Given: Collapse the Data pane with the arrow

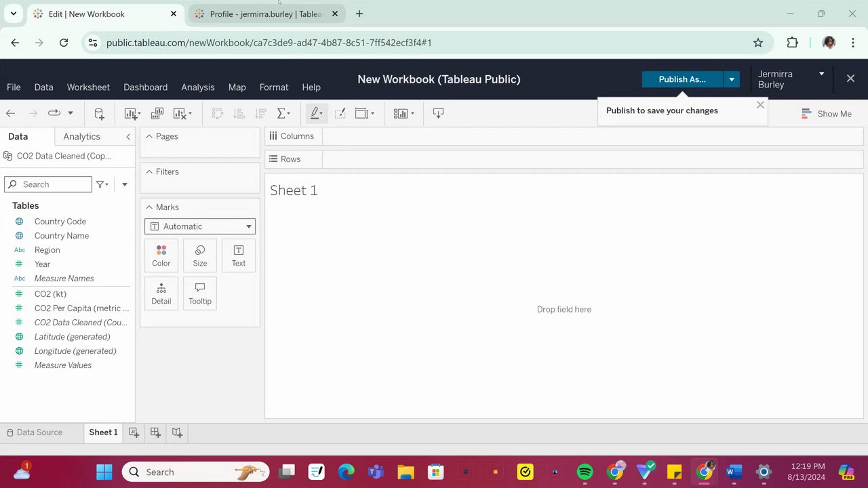Looking at the screenshot, I should [128, 137].
